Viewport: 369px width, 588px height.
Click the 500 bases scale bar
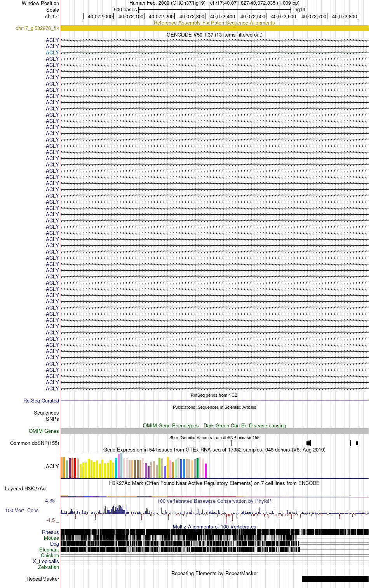click(214, 9)
